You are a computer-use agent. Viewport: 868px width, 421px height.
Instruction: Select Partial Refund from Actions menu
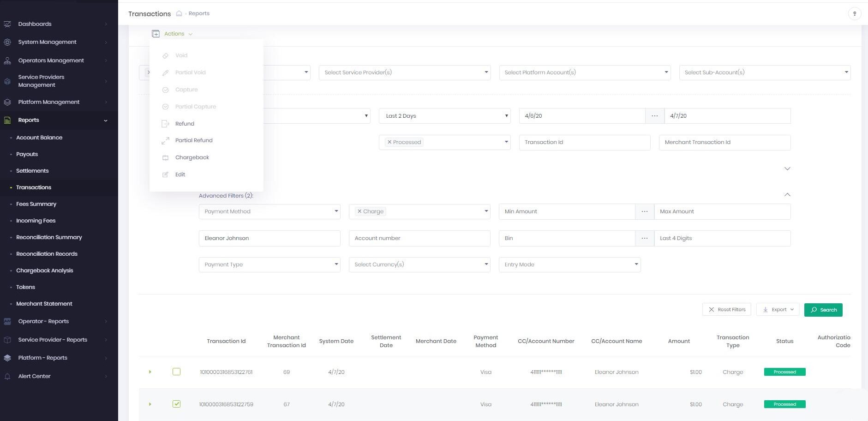tap(194, 140)
